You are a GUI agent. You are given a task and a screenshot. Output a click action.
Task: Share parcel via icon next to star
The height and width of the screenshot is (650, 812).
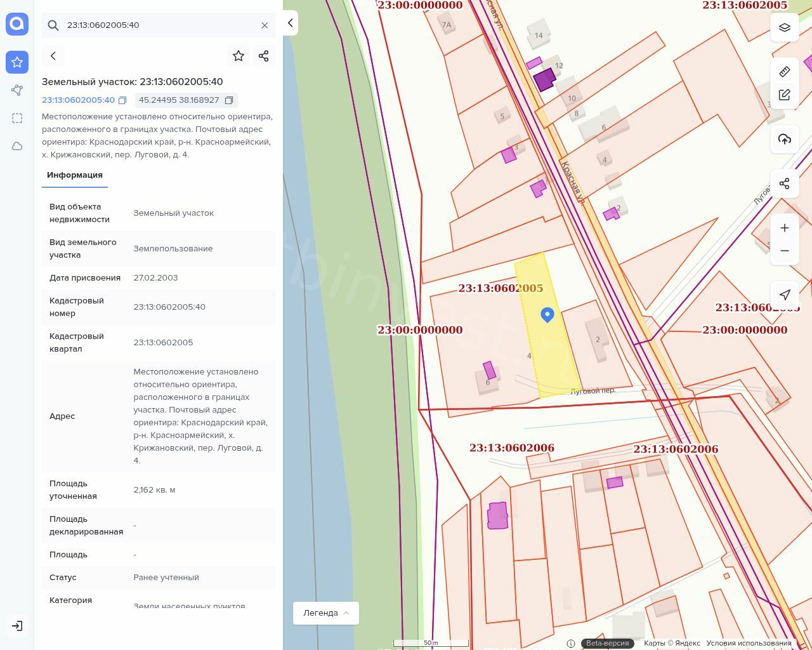coord(264,56)
